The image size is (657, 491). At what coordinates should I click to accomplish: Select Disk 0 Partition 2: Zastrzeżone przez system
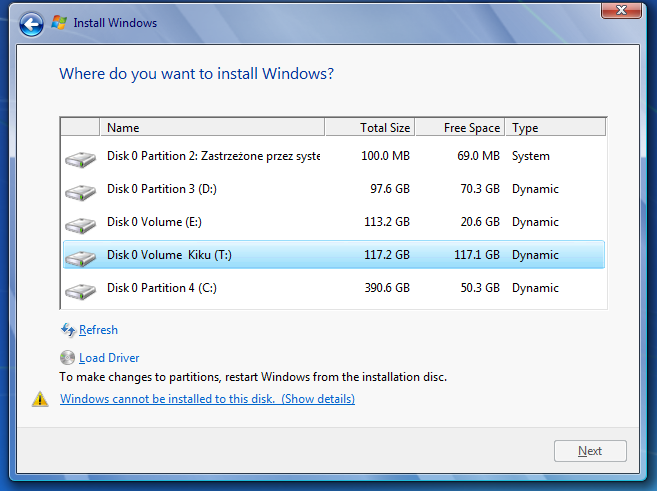tap(334, 156)
